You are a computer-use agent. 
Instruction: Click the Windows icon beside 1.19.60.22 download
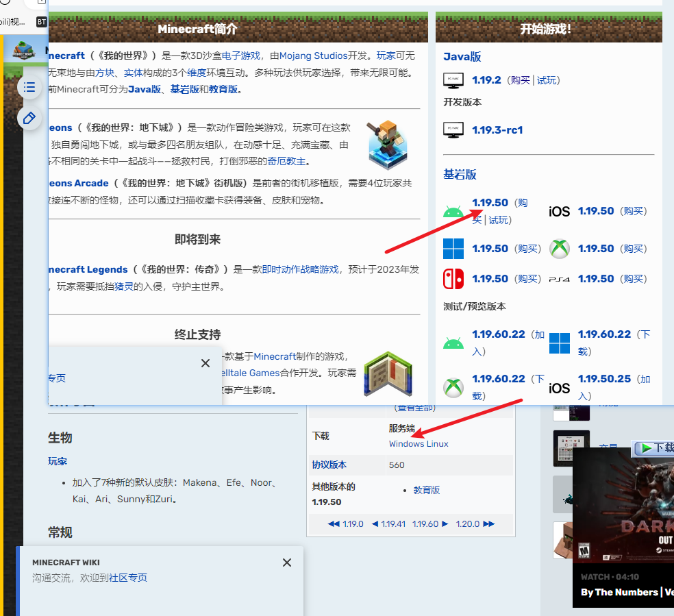559,343
